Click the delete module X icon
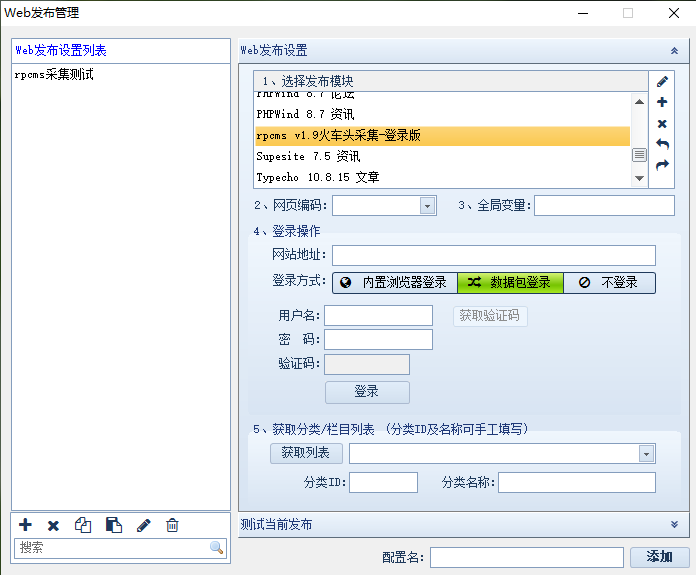This screenshot has height=575, width=696. pos(662,123)
